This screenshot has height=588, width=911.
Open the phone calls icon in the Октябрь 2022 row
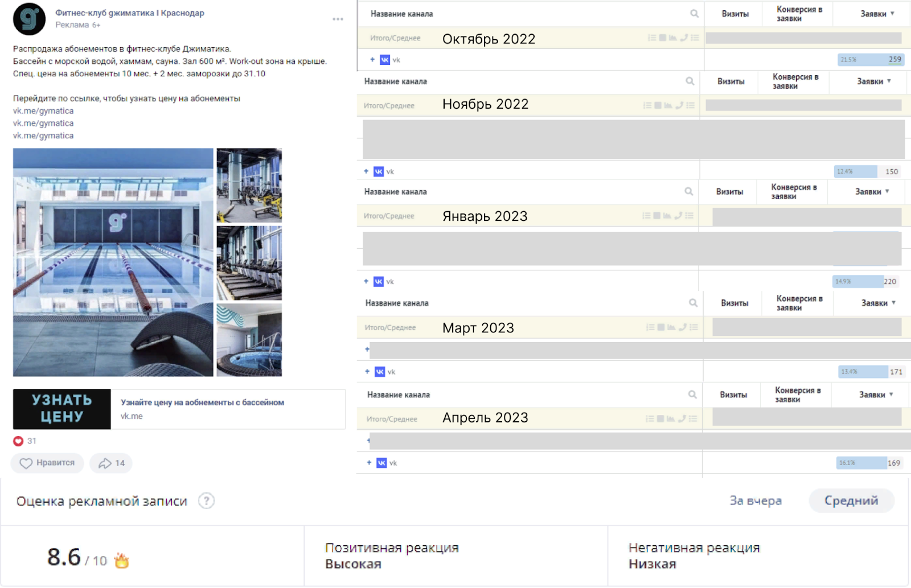point(684,38)
